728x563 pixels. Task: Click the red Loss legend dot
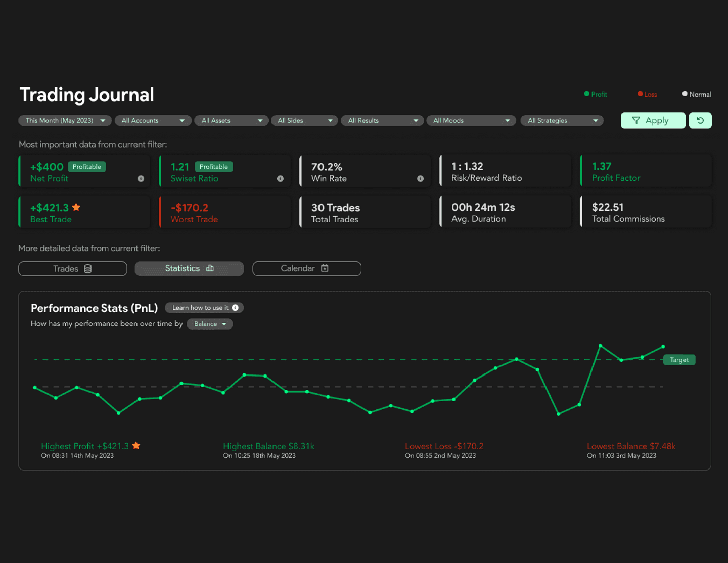click(640, 93)
